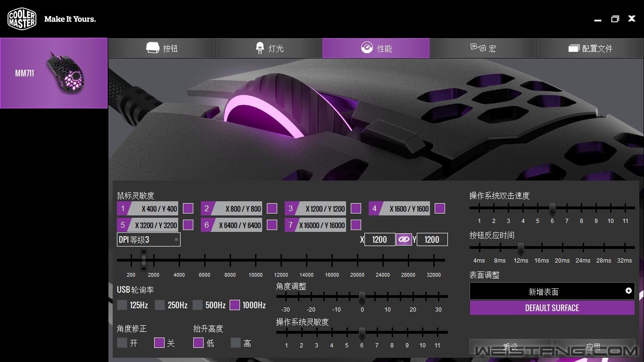The image size is (644, 362).
Task: Switch to the 灯光 lighting tab
Action: [x=269, y=48]
